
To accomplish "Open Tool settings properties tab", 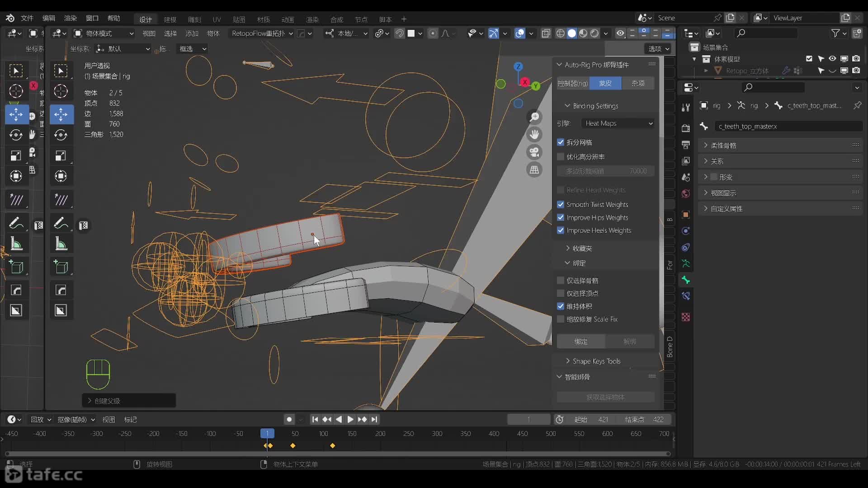I will pyautogui.click(x=686, y=108).
